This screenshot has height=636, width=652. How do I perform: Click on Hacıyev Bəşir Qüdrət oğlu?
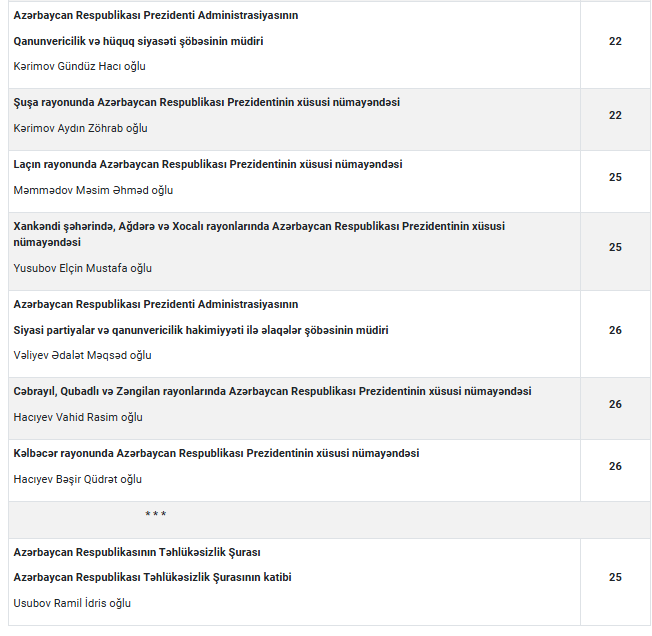click(78, 479)
